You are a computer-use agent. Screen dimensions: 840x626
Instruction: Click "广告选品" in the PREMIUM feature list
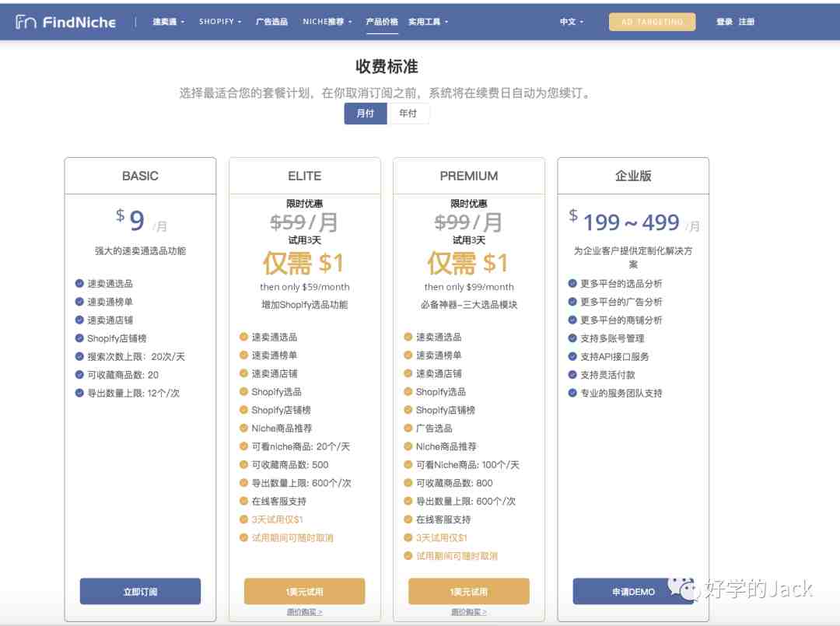[434, 428]
